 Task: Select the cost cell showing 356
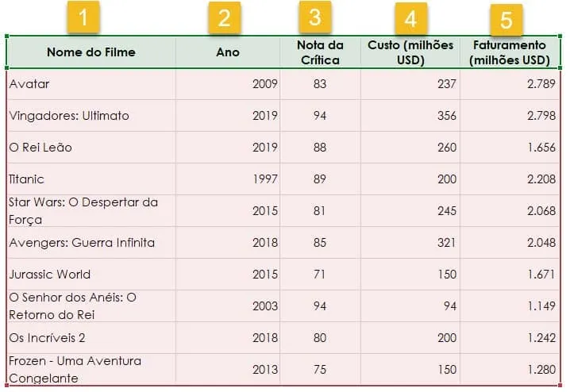click(410, 116)
